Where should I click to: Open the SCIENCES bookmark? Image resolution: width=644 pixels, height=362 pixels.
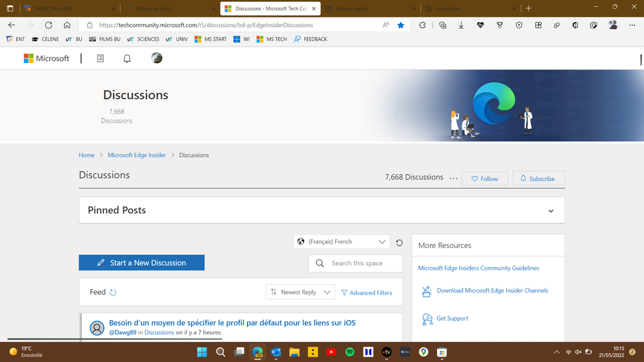point(143,39)
